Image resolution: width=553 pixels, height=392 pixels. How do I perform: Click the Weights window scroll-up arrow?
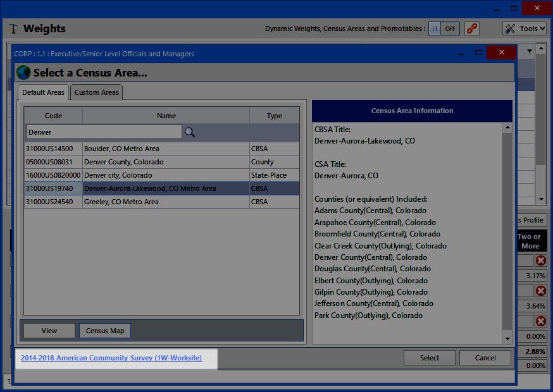tap(541, 47)
